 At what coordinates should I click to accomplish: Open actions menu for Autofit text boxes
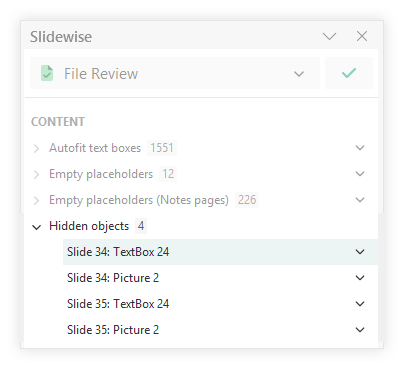[360, 148]
